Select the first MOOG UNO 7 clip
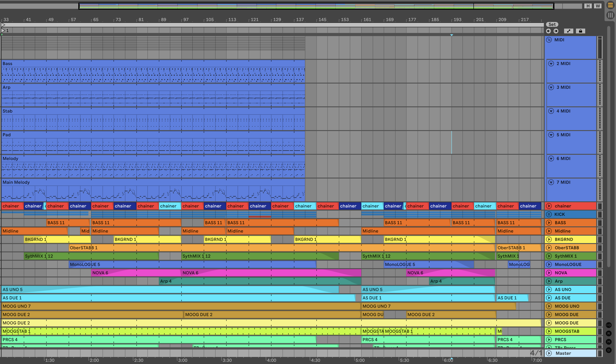 pos(181,306)
